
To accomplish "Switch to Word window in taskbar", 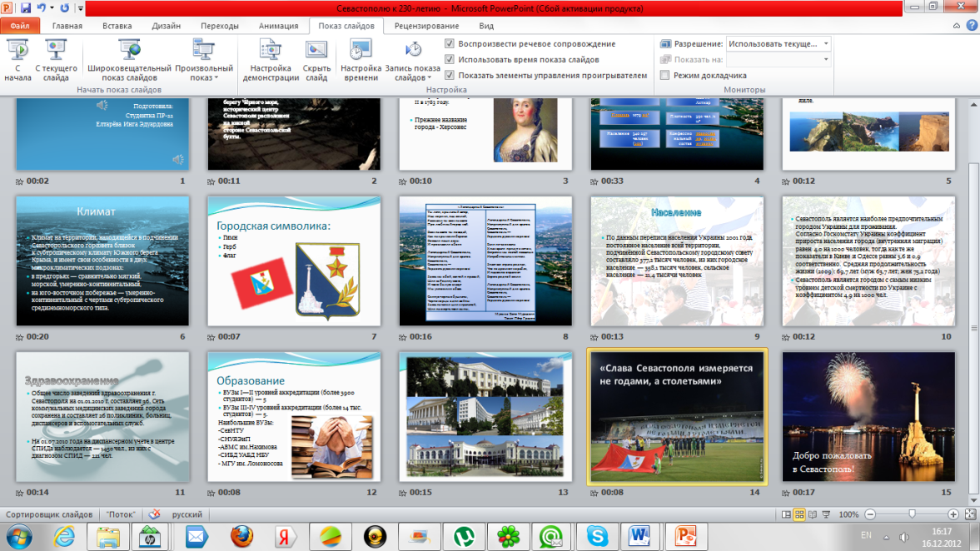I will [640, 537].
